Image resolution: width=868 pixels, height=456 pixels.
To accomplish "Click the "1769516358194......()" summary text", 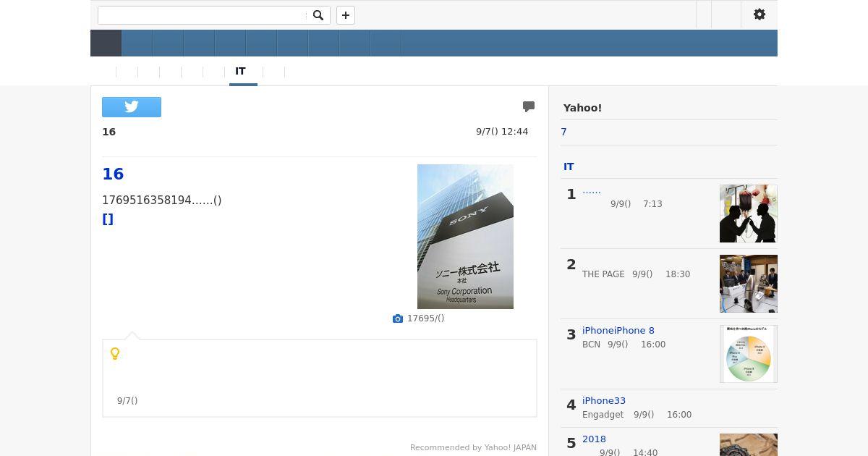I will (162, 200).
